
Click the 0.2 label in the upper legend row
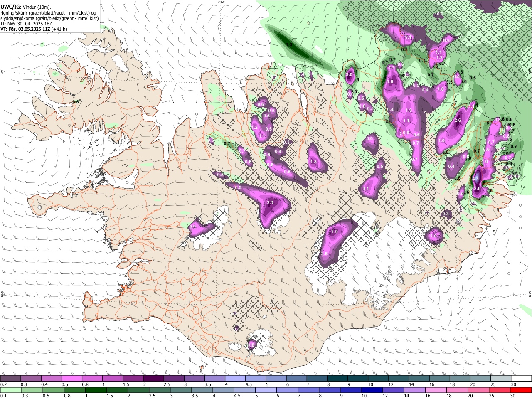click(3, 384)
